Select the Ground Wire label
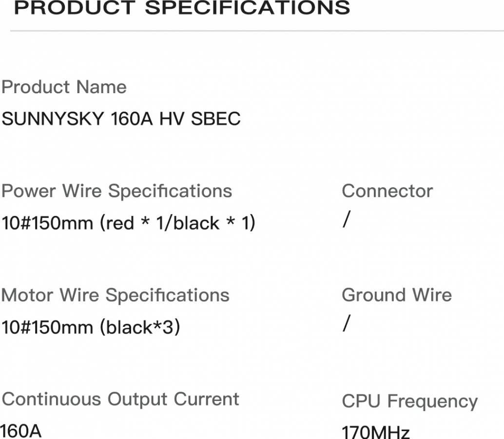The width and height of the screenshot is (504, 439). pos(397,295)
